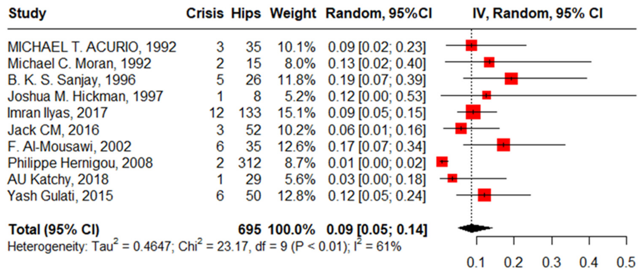Click the black diamond pooled estimate marker

coord(472,228)
